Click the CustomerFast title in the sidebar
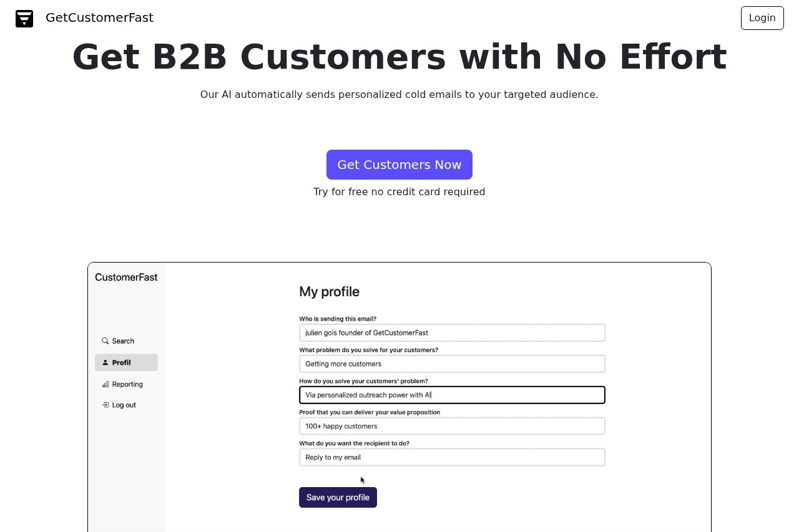 126,277
